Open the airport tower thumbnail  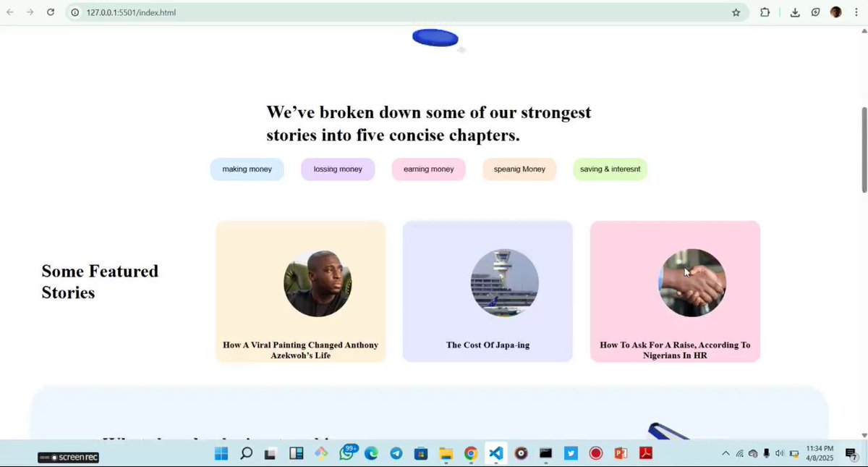pyautogui.click(x=505, y=283)
